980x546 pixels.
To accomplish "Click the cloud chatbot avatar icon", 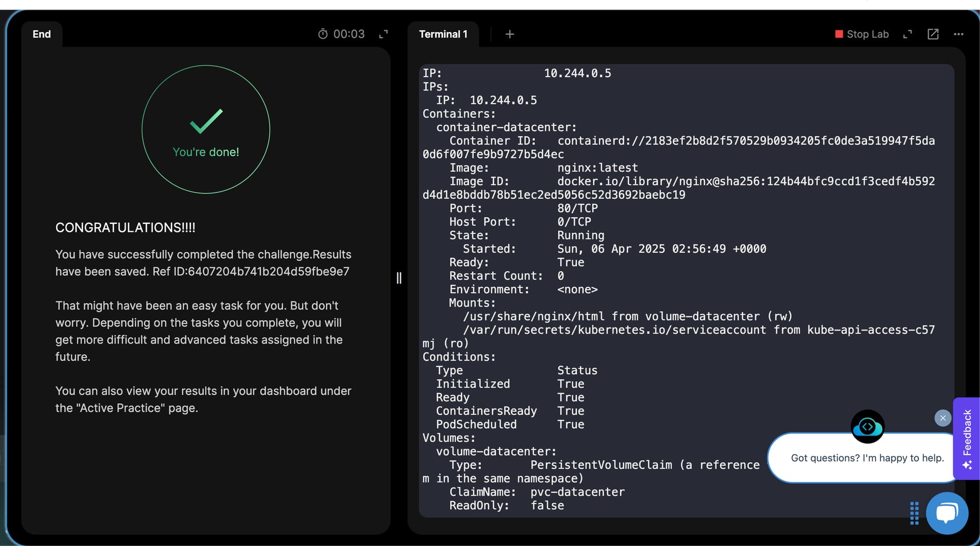I will point(867,426).
